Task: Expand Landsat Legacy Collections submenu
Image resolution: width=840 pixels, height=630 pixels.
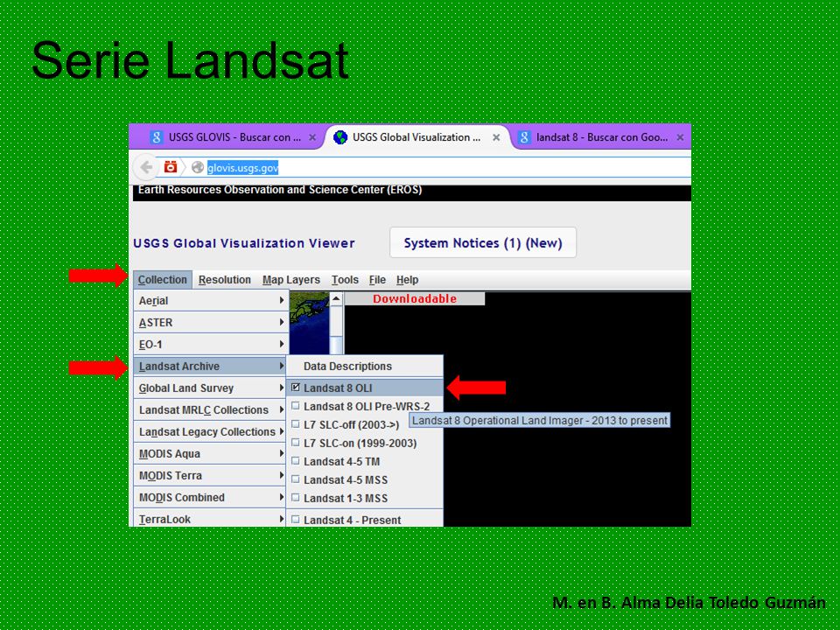Action: pos(210,431)
